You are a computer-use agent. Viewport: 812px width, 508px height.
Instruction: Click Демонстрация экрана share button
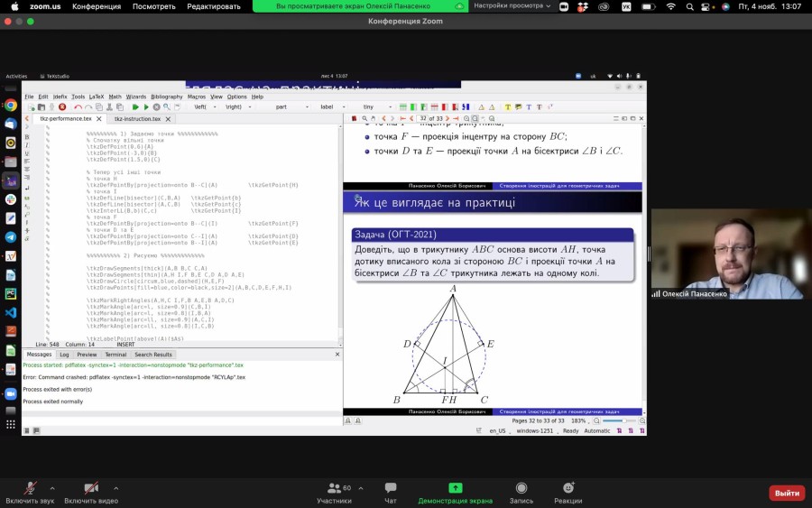point(456,493)
